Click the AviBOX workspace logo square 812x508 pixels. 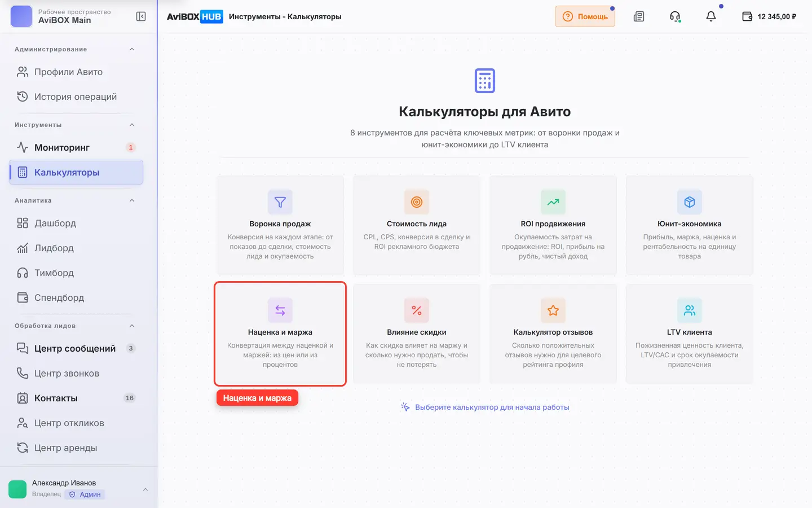coord(21,16)
